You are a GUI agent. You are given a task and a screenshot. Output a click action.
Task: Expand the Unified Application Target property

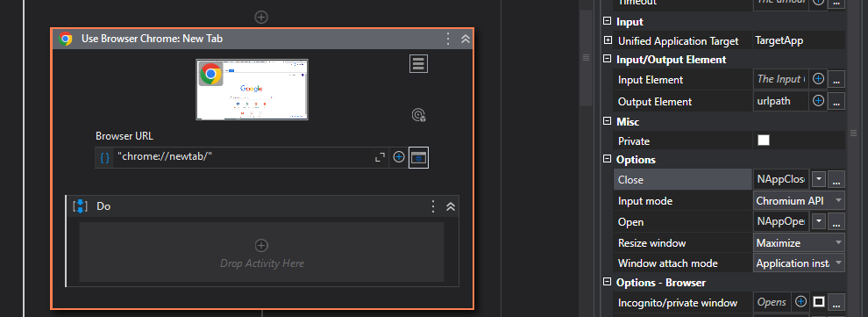coord(608,40)
